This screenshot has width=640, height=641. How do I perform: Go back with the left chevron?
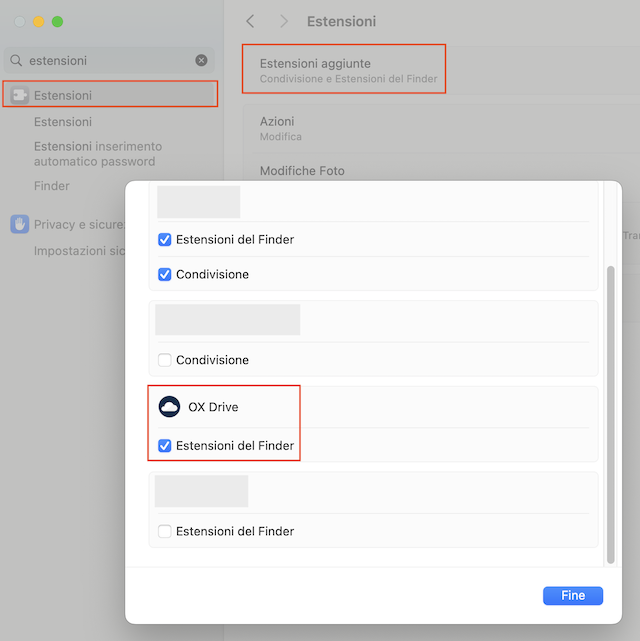[250, 21]
